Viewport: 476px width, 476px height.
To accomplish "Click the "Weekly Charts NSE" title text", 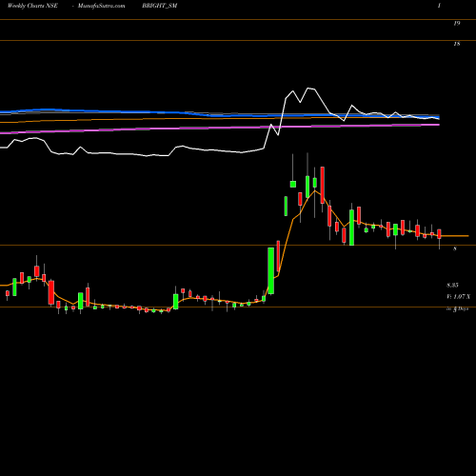I will [x=32, y=6].
